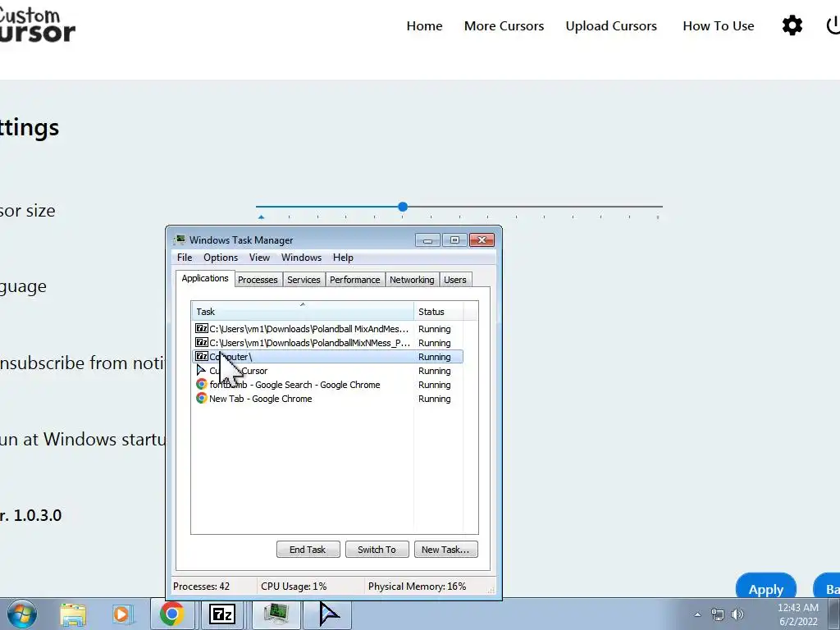This screenshot has height=630, width=840.
Task: Switch to Task Manager taskbar icon
Action: tap(276, 614)
